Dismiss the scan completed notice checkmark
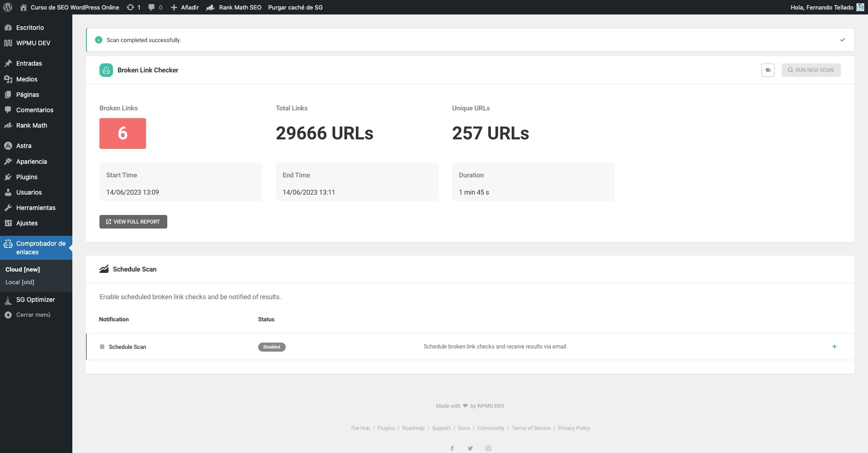 [842, 40]
